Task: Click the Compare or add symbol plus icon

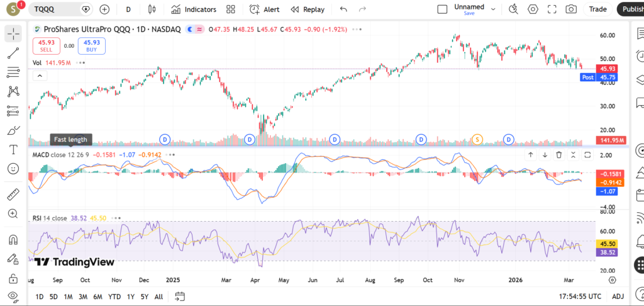Action: 104,9
